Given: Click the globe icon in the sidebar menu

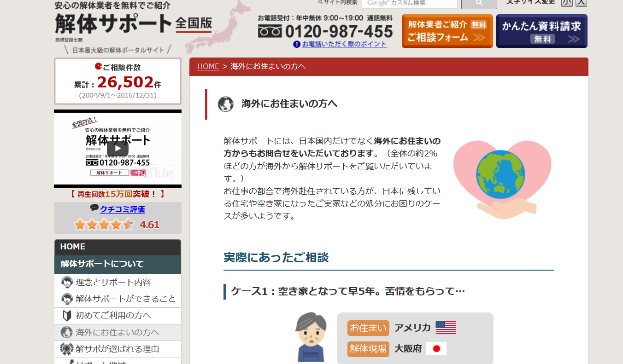Looking at the screenshot, I should tap(67, 332).
